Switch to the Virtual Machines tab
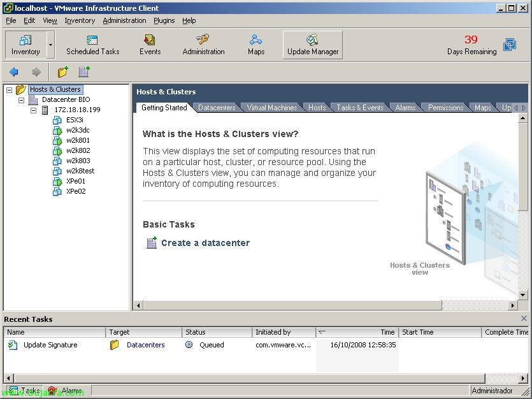This screenshot has width=532, height=399. (x=272, y=108)
